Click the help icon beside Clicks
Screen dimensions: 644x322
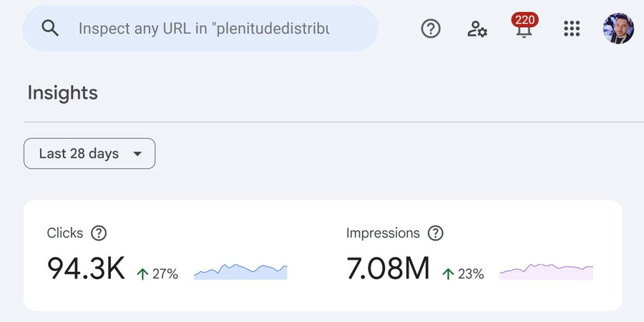coord(99,233)
